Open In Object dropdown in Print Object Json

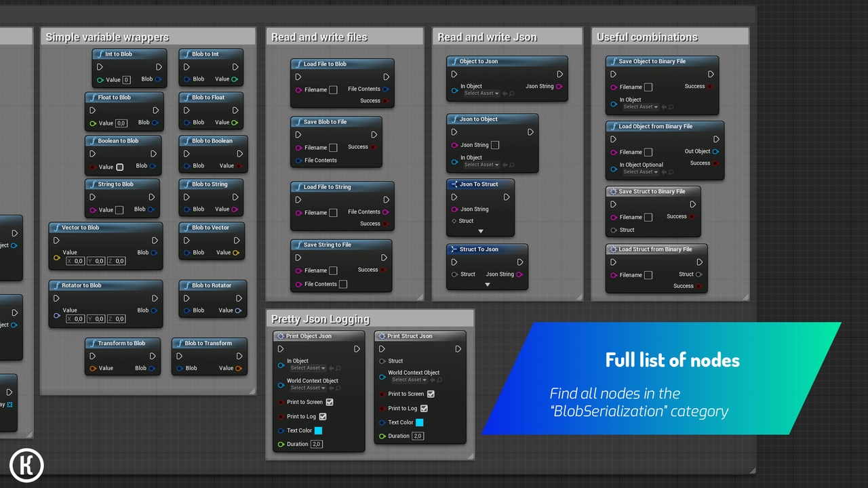(309, 368)
